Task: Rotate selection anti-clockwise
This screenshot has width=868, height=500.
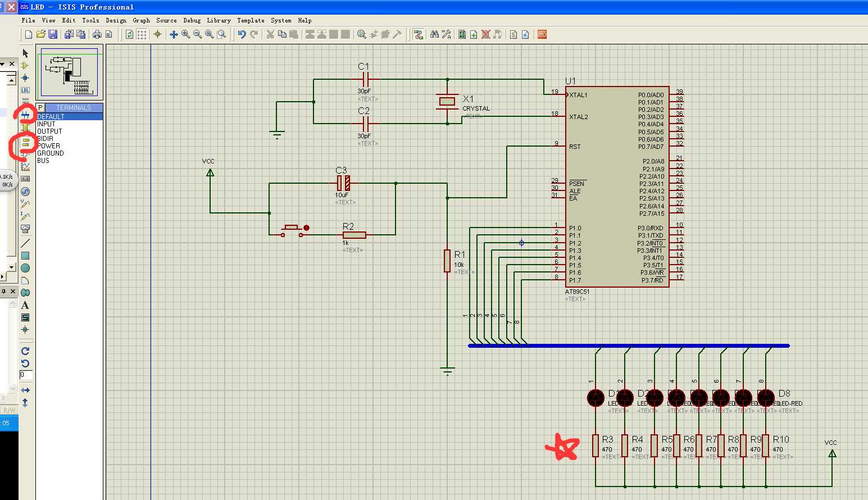Action: pos(25,363)
